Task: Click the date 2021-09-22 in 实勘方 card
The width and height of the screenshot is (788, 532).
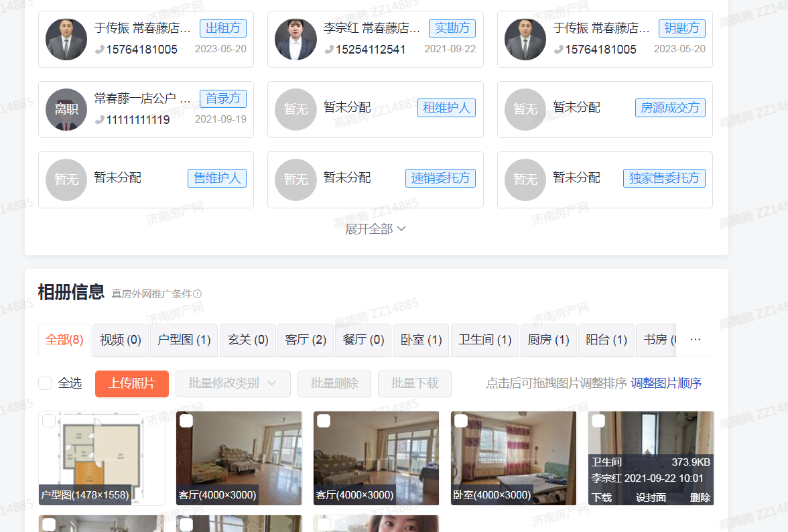Action: [x=450, y=49]
